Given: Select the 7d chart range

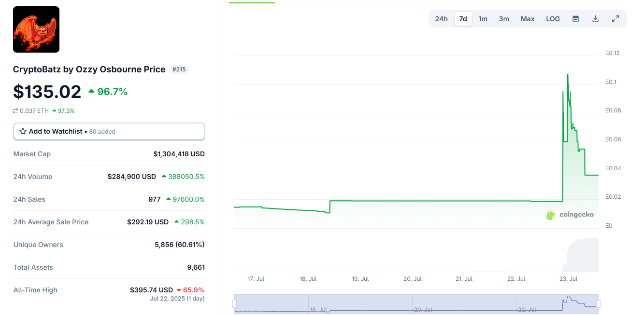Looking at the screenshot, I should 463,19.
